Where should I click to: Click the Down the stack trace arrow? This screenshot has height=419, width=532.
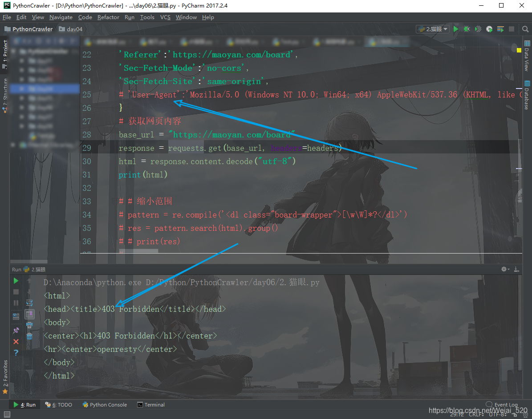click(x=29, y=292)
